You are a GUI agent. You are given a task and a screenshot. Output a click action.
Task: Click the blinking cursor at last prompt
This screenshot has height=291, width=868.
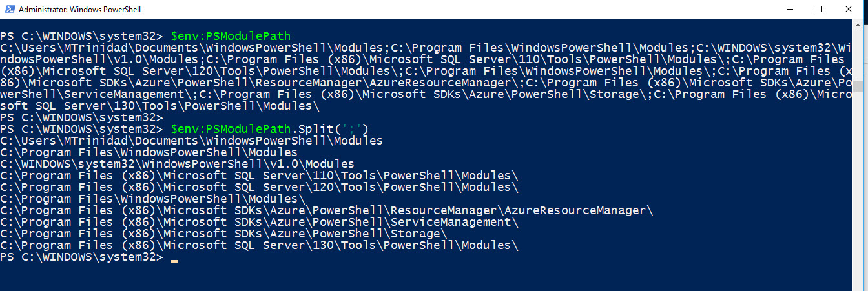174,261
